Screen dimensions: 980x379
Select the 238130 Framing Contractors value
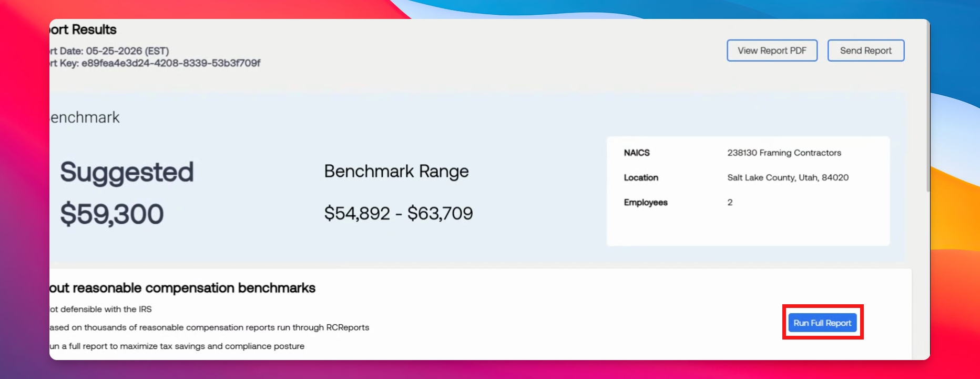click(x=784, y=153)
